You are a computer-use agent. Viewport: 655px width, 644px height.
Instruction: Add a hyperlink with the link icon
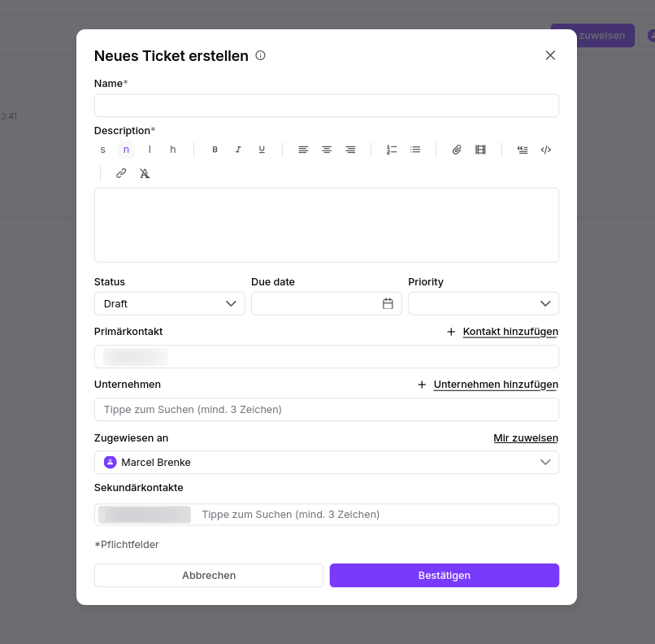click(x=121, y=173)
